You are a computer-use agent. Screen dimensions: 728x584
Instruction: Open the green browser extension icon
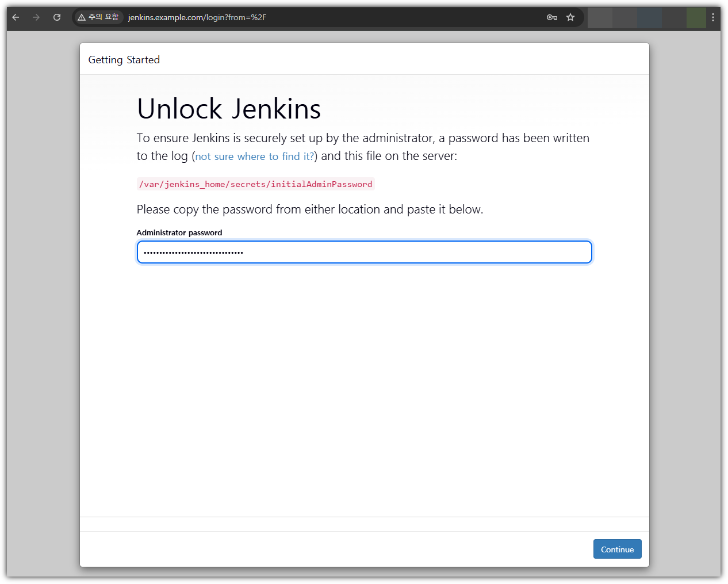click(696, 18)
